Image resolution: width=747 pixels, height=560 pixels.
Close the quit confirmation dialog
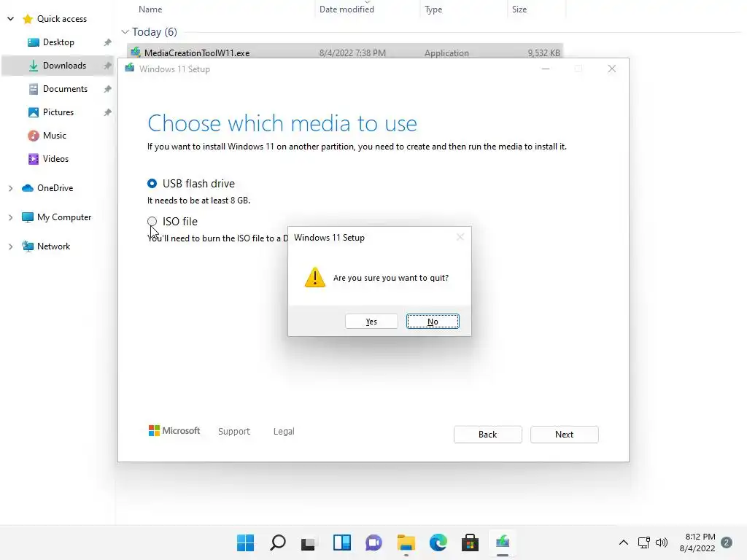point(460,237)
